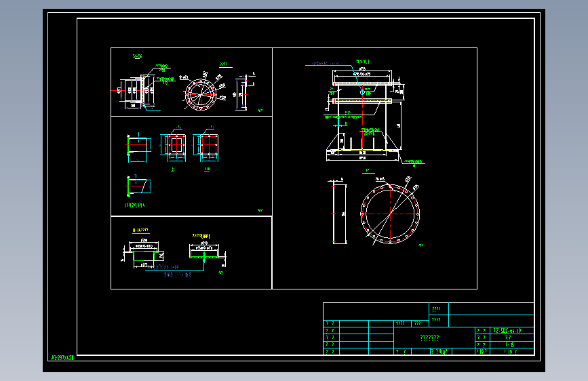This screenshot has width=588, height=381.
Task: Click the A3 297x420 sheet size label
Action: tap(62, 357)
